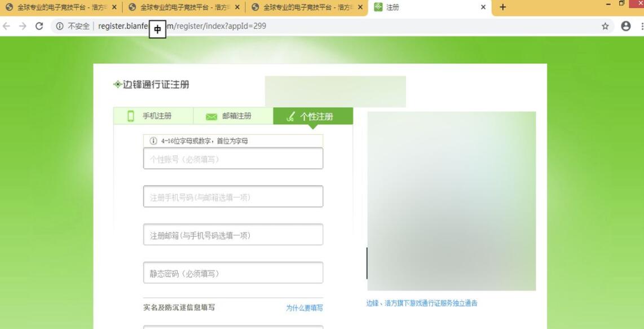Screen dimensions: 644x329
Task: Click the 中 input method indicator
Action: click(158, 30)
